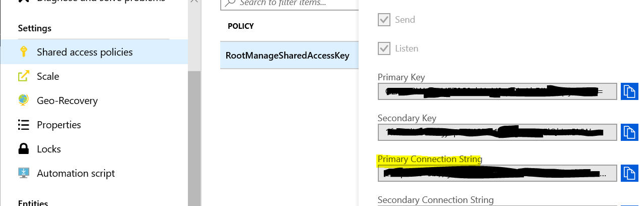
Task: Toggle the Listen checkbox
Action: 384,48
